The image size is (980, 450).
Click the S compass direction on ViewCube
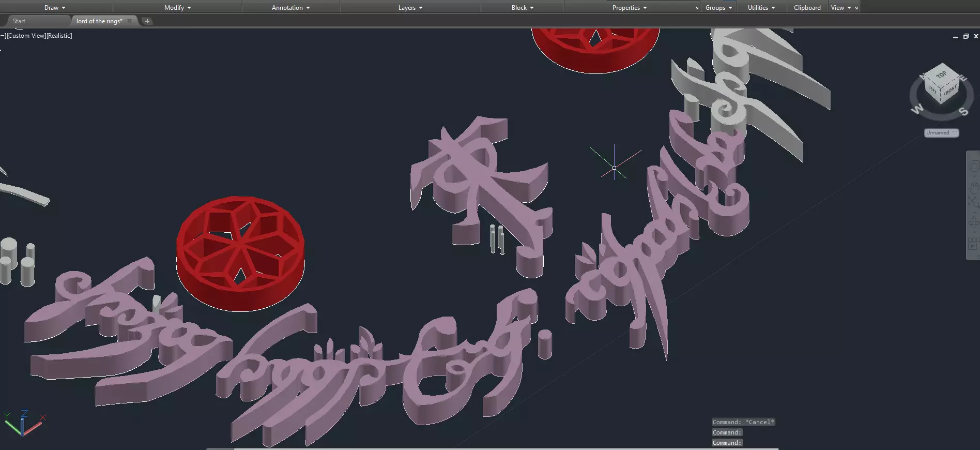pyautogui.click(x=963, y=111)
